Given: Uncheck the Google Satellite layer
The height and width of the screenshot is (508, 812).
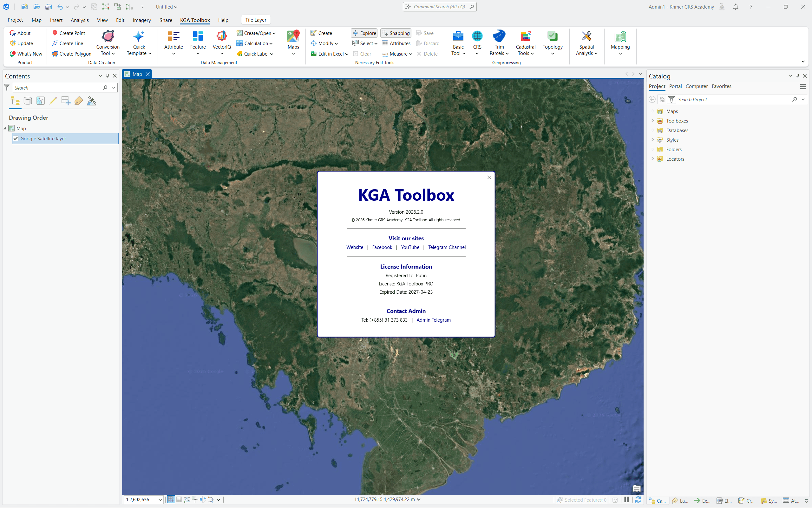Looking at the screenshot, I should click(x=16, y=138).
